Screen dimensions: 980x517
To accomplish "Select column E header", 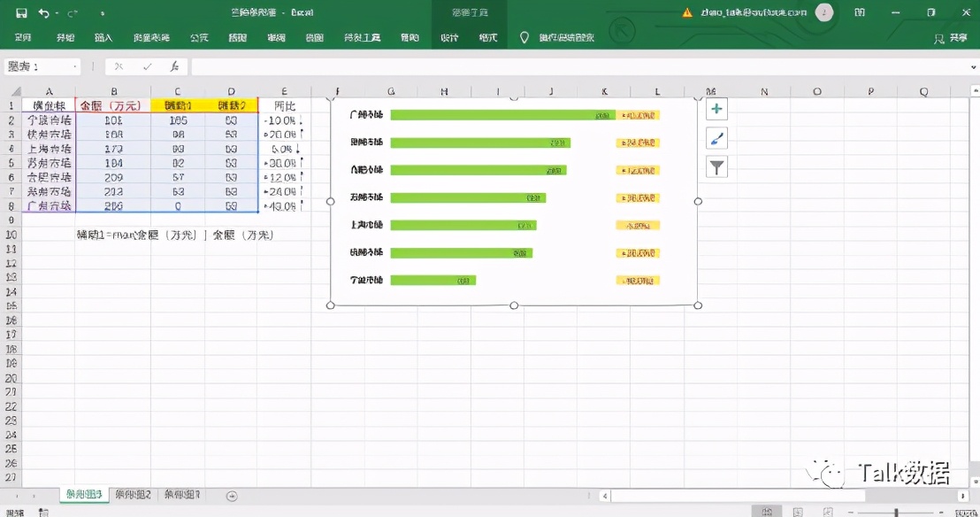I will [x=285, y=91].
